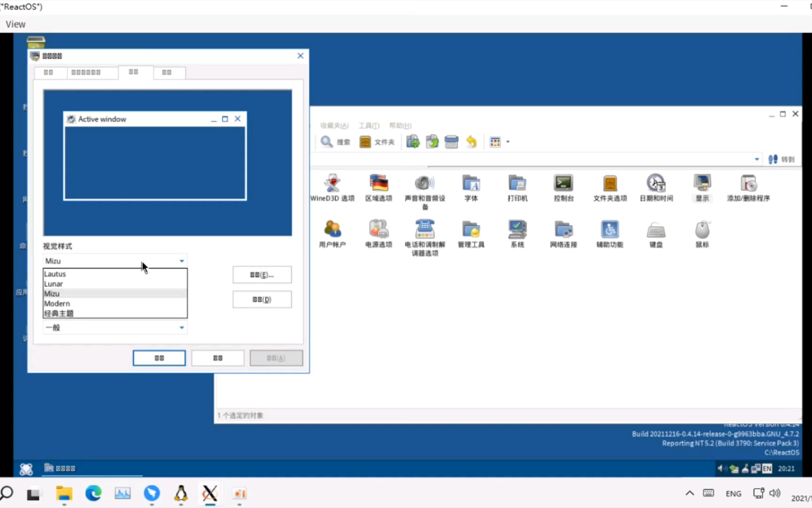This screenshot has height=508, width=812.
Task: Select 经典主题 classic theme in the list
Action: point(115,313)
